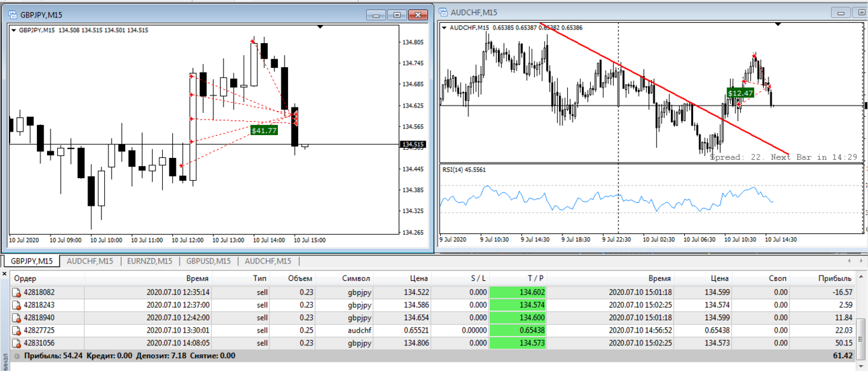This screenshot has height=371, width=868.
Task: Click the open time 2020.07.10 14:08:05
Action: 178,343
